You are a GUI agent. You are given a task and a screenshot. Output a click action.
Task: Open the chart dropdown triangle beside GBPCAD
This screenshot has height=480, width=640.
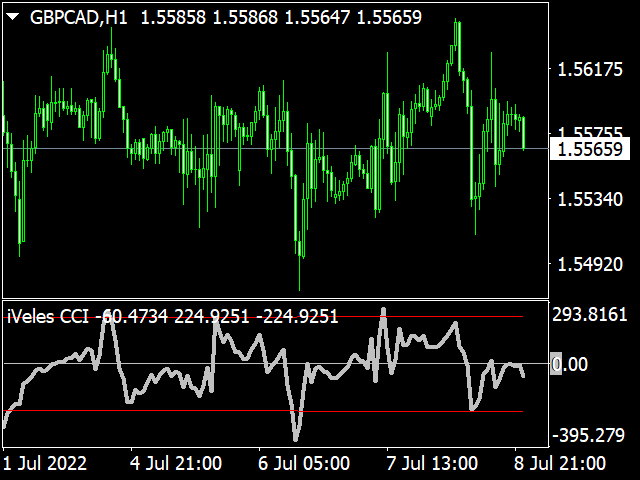pos(13,17)
